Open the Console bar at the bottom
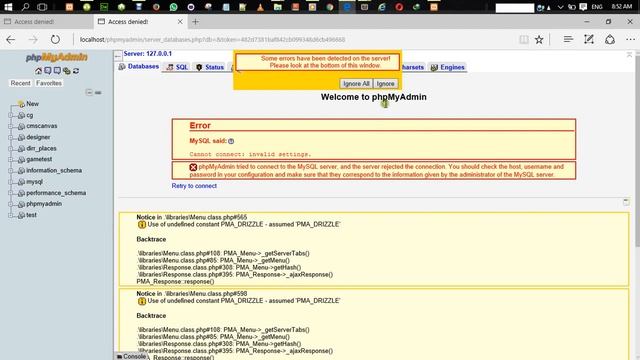 pyautogui.click(x=131, y=356)
